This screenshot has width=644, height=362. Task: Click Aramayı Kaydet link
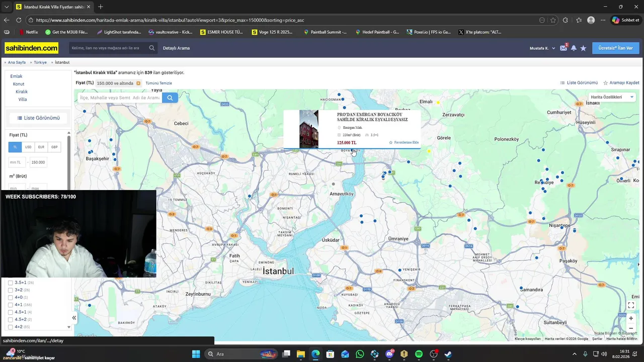click(x=621, y=83)
